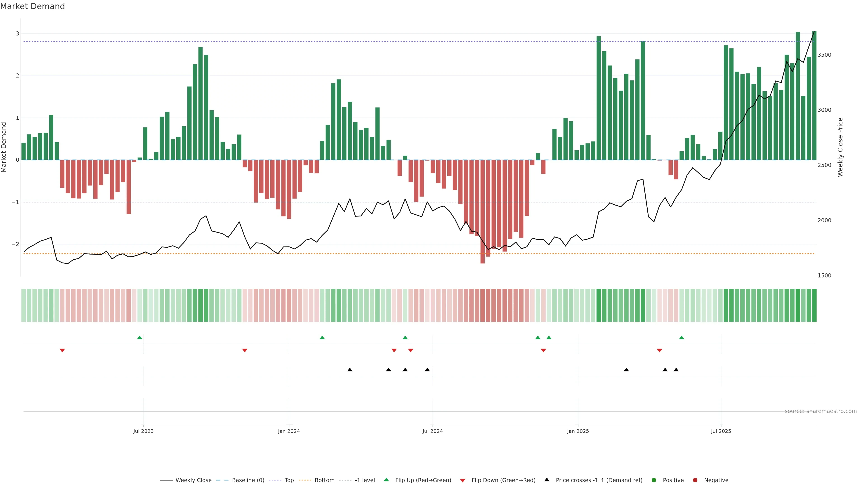
Task: Click the Negative red dot legend icon
Action: click(x=695, y=480)
